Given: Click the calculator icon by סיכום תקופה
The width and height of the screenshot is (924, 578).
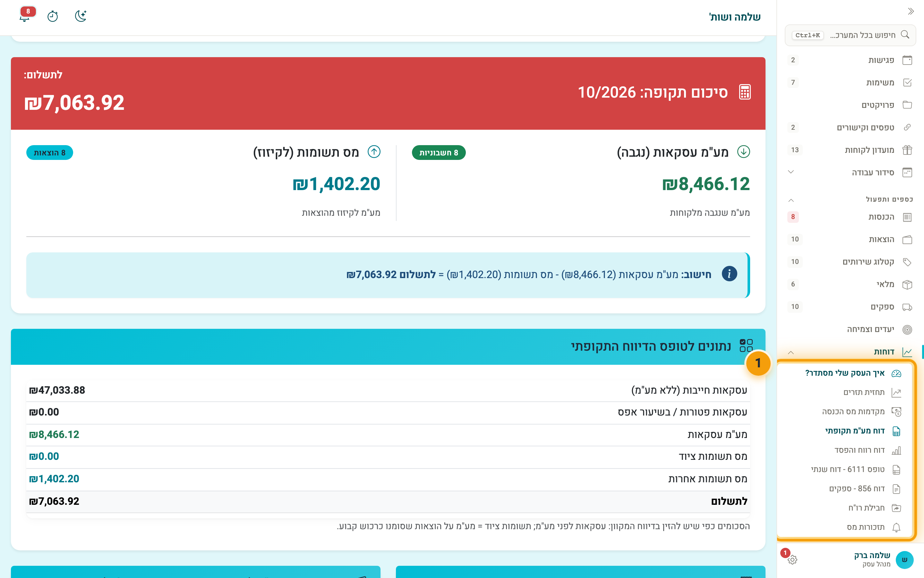Looking at the screenshot, I should [745, 92].
